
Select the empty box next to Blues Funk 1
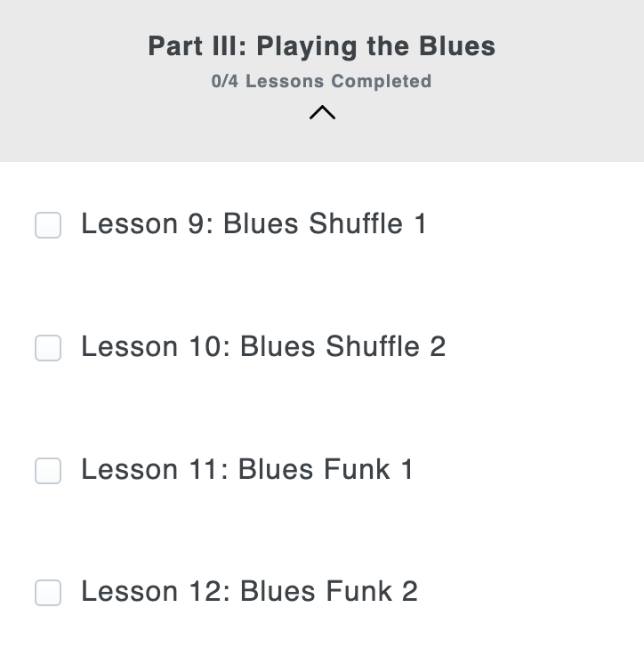tap(48, 470)
